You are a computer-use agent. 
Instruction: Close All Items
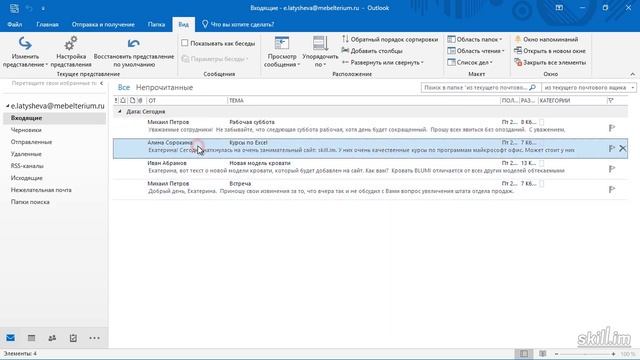tap(550, 62)
